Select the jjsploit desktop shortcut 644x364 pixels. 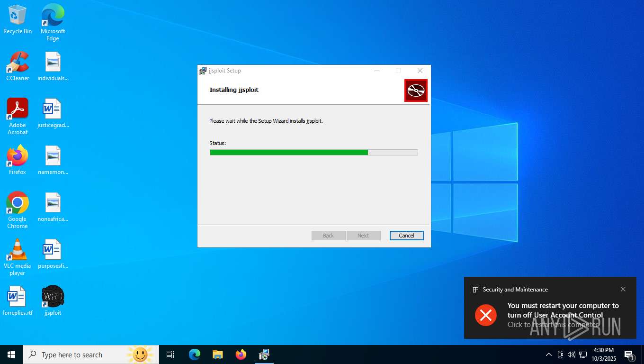[x=53, y=301]
